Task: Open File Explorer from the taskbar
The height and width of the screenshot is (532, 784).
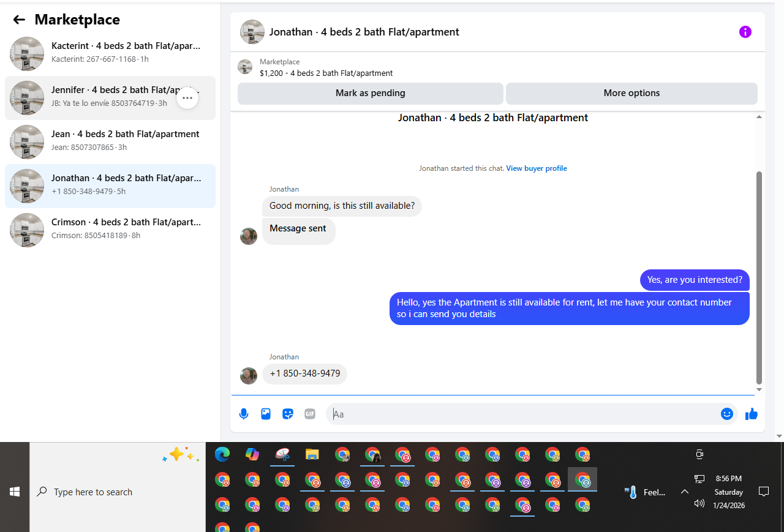Action: coord(312,454)
